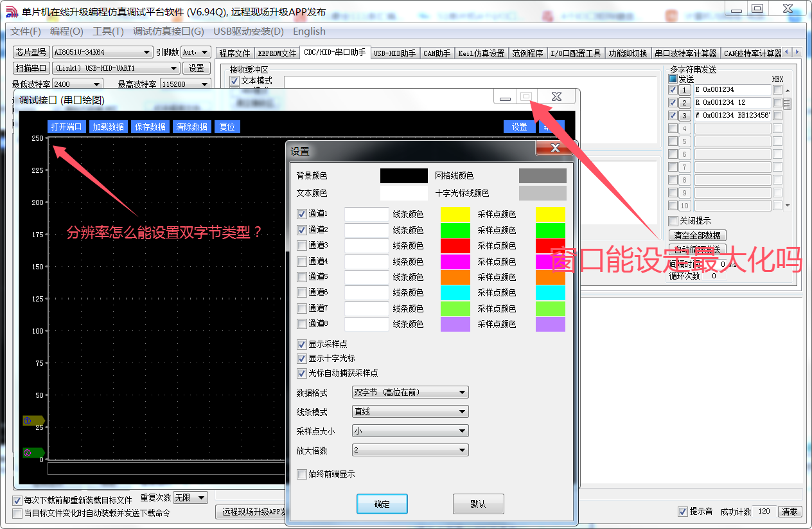The image size is (812, 529).
Task: Enable 通道3 checkbox
Action: pyautogui.click(x=302, y=245)
